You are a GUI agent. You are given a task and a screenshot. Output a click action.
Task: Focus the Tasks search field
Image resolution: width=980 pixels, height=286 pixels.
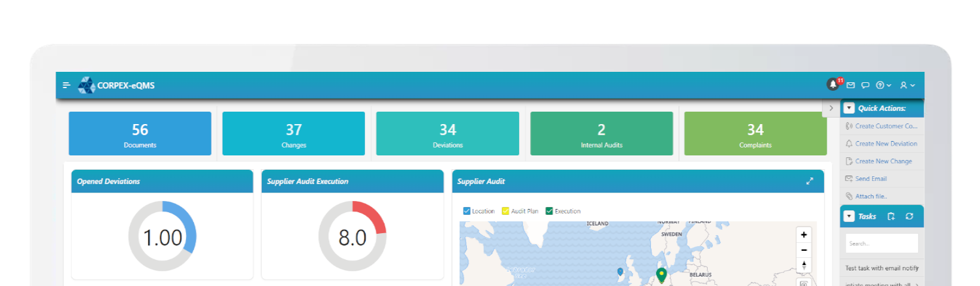point(881,243)
